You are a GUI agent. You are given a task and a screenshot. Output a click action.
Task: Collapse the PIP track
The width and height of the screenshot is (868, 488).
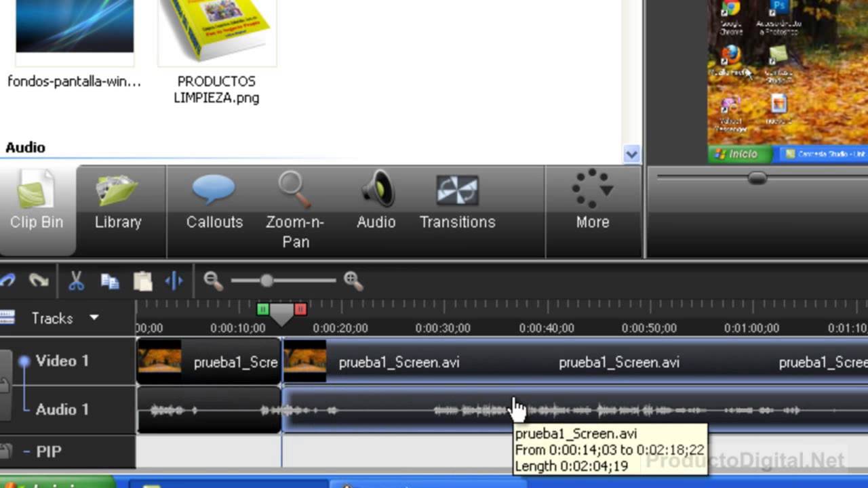click(26, 451)
